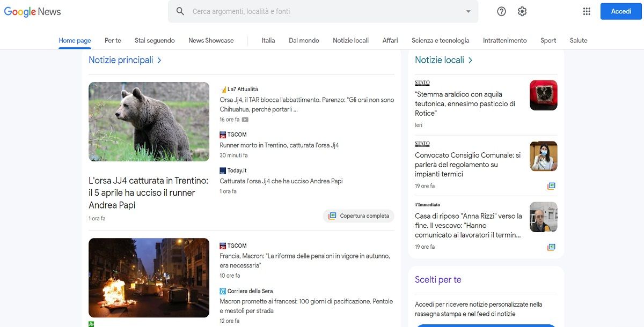Click the Corriere della Sera source icon
This screenshot has height=327, width=644.
coord(223,291)
